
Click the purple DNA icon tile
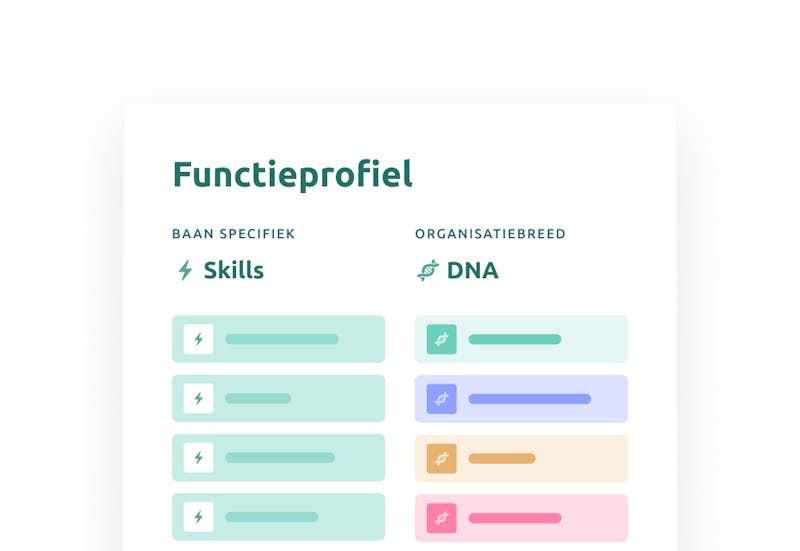(x=441, y=398)
